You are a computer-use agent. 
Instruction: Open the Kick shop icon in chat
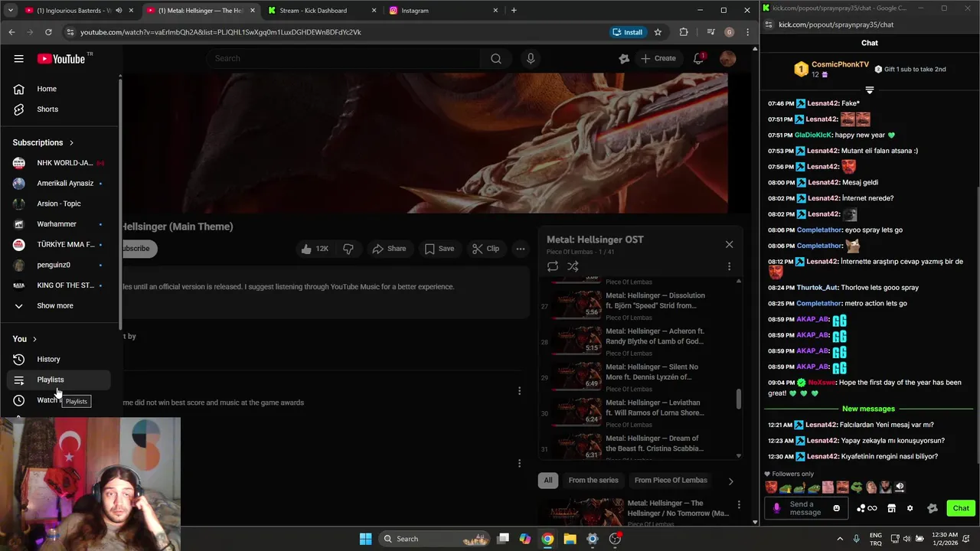pyautogui.click(x=891, y=508)
